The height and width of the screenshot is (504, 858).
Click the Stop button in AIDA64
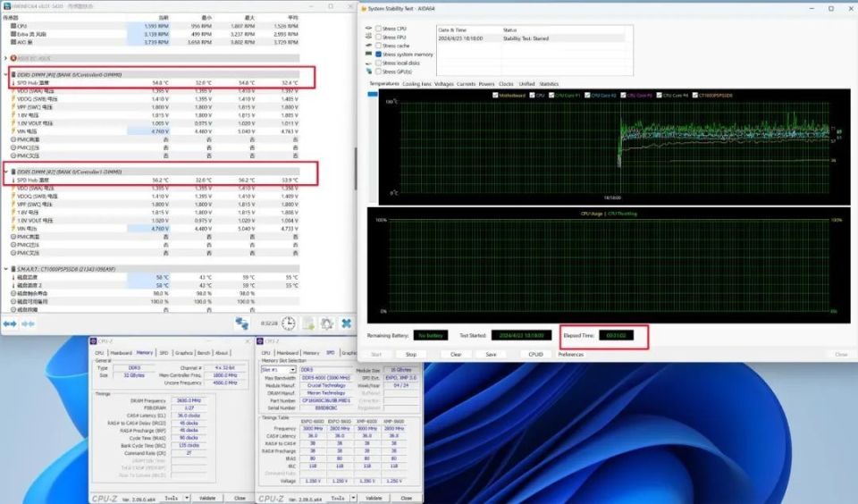[411, 355]
